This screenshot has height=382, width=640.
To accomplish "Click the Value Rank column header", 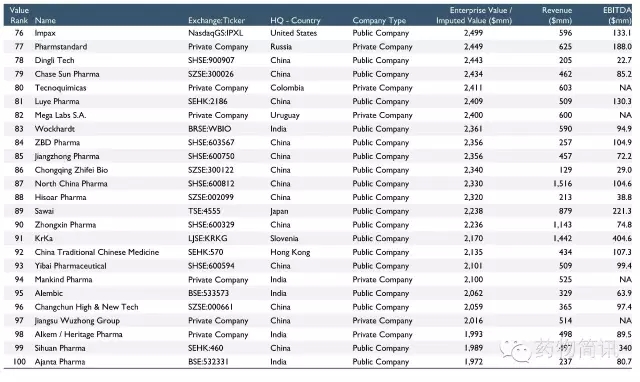I will 19,15.
